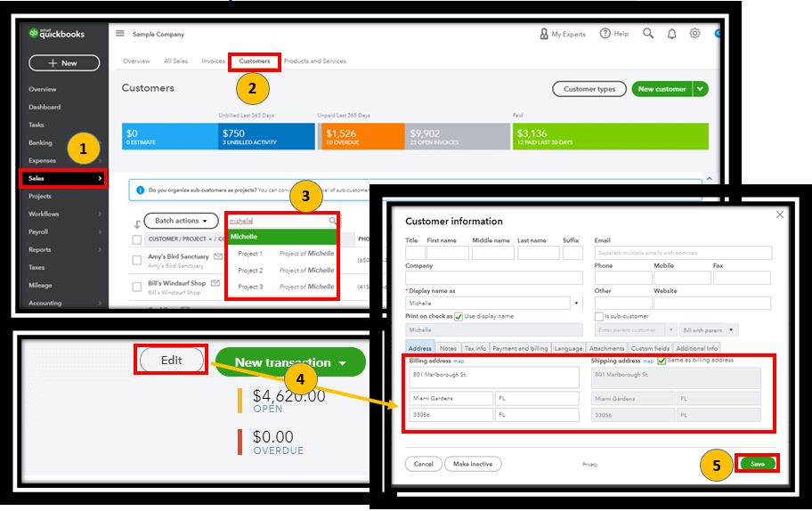This screenshot has width=812, height=511.
Task: Click the info icon in the sub-customers banner
Action: click(140, 190)
